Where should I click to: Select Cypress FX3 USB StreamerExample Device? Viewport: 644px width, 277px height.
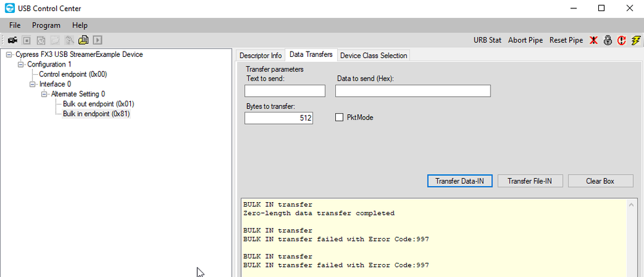click(79, 54)
